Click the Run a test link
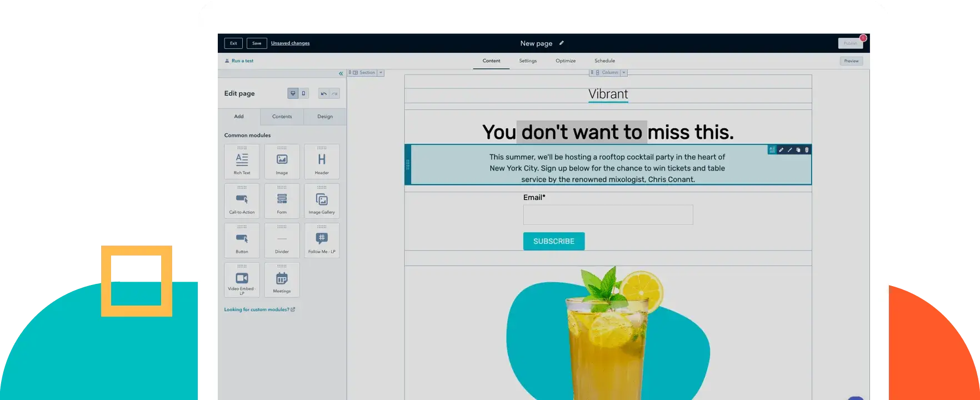Screen dimensions: 980x400 pos(239,61)
